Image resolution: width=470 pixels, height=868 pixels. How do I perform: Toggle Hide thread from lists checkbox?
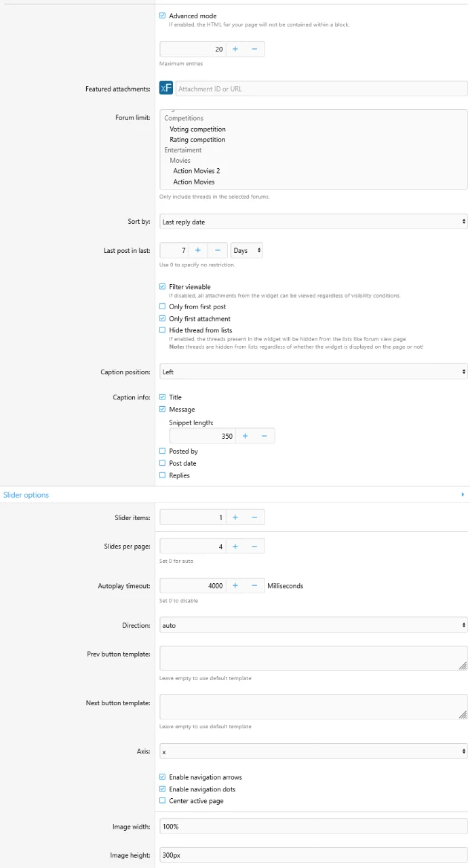point(162,330)
